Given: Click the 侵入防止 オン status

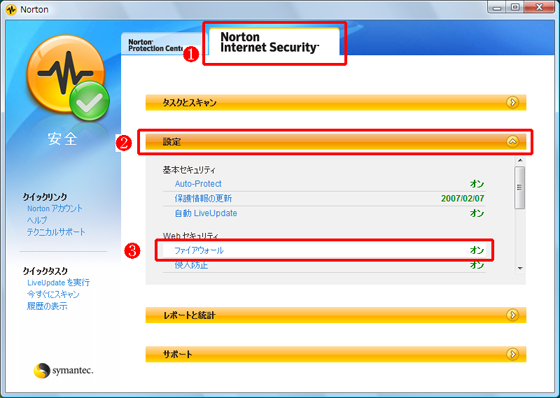Looking at the screenshot, I should tap(477, 265).
